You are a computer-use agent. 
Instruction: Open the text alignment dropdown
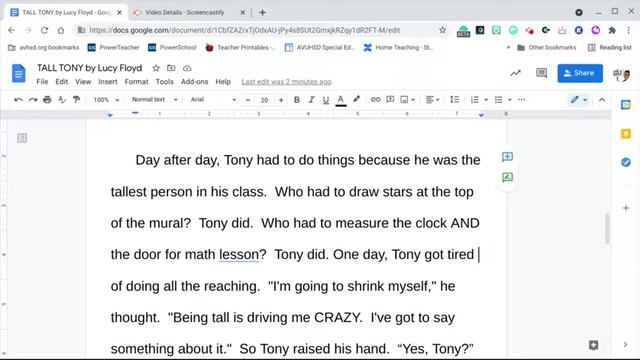(x=433, y=100)
